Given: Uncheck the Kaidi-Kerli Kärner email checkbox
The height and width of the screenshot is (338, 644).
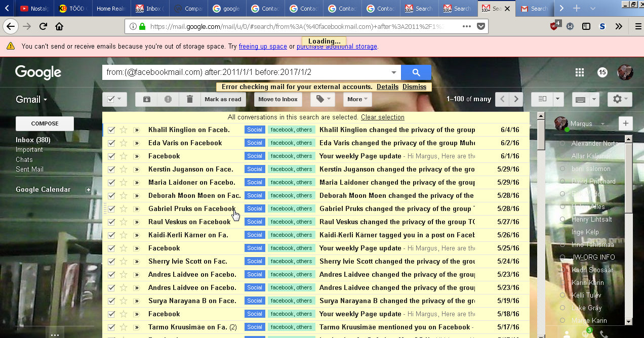Looking at the screenshot, I should click(111, 235).
